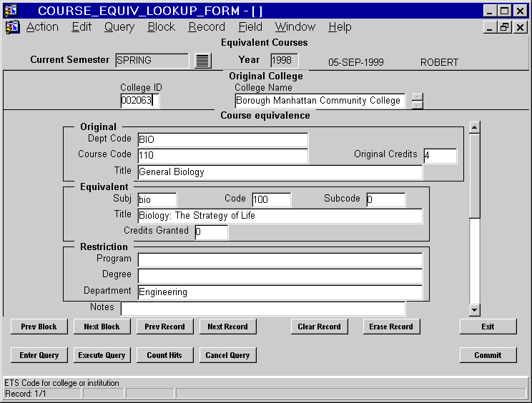This screenshot has width=532, height=403.
Task: Click the Original Credits field
Action: [x=440, y=156]
